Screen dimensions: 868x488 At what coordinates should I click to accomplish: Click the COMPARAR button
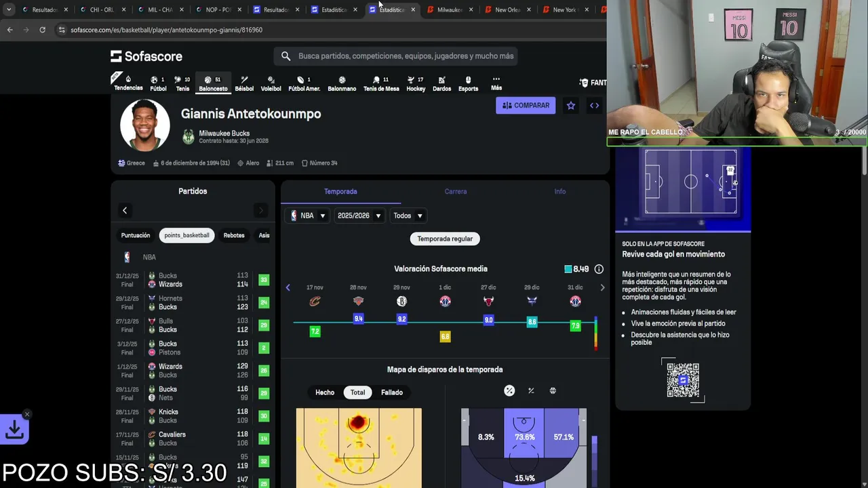click(526, 106)
